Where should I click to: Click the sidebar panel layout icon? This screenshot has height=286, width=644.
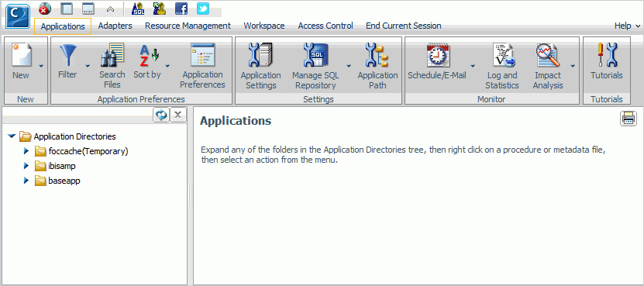point(66,9)
